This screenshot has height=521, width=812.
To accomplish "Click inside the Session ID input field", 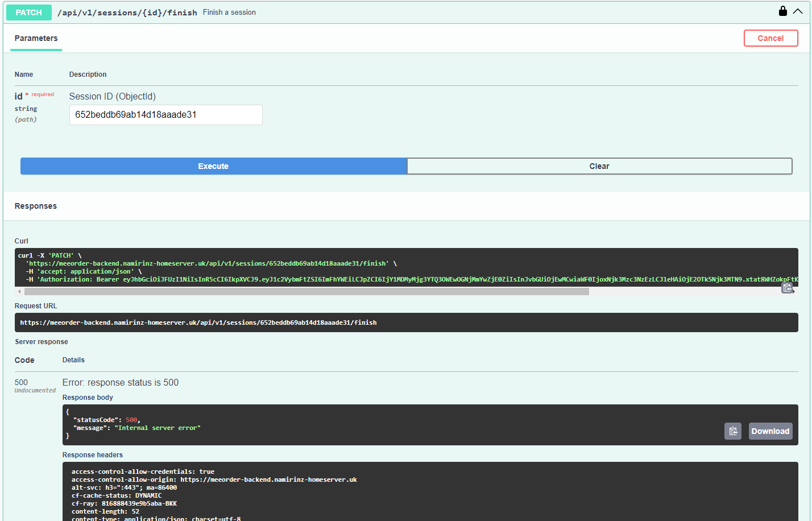I will pyautogui.click(x=165, y=115).
